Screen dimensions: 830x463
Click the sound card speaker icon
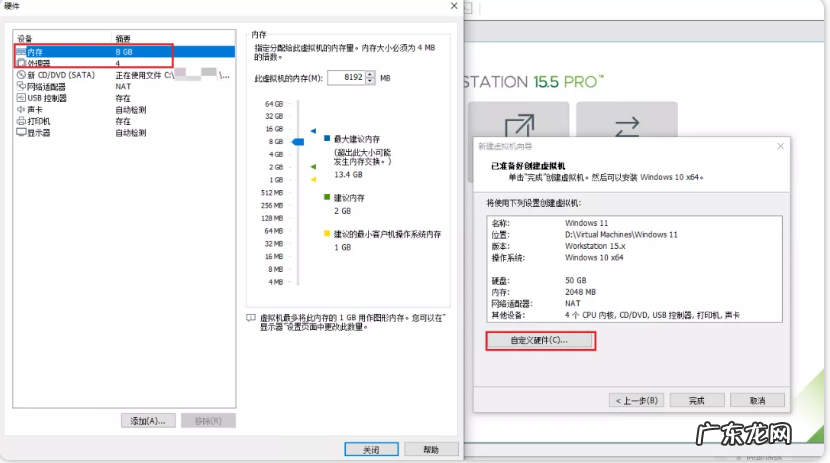21,110
